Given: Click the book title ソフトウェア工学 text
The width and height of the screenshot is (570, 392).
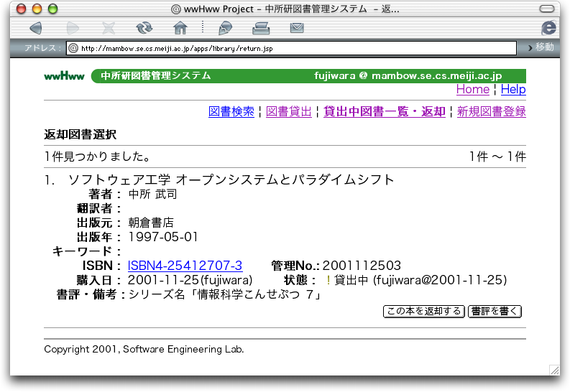Looking at the screenshot, I should click(x=119, y=179).
